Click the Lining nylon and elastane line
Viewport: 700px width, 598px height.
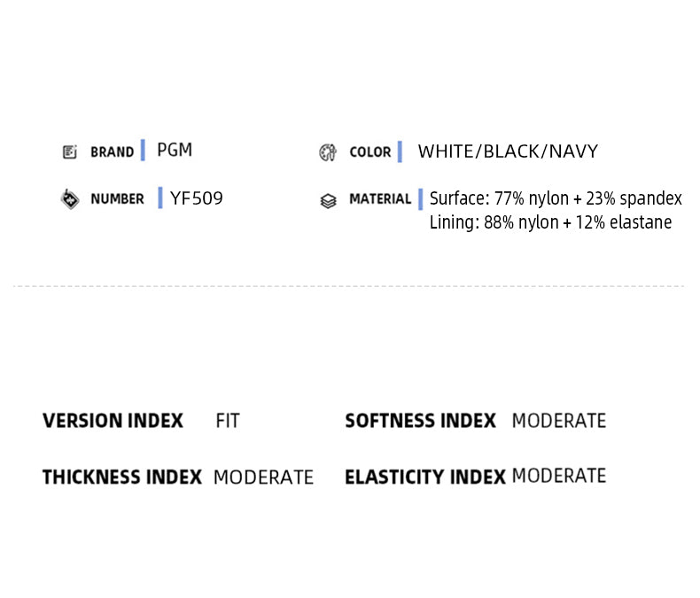tap(550, 222)
